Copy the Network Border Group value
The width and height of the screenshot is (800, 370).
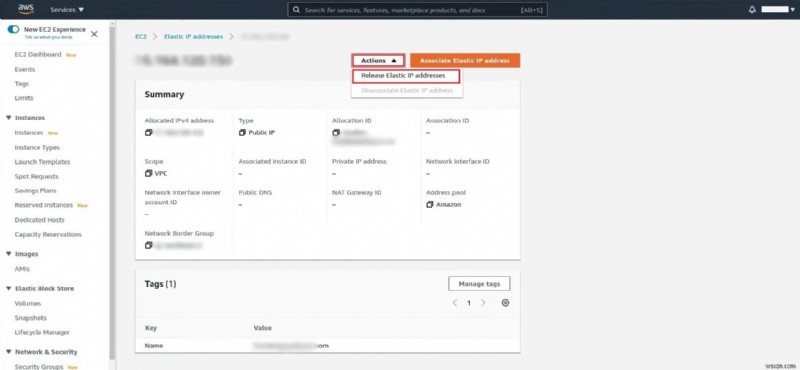tap(148, 245)
